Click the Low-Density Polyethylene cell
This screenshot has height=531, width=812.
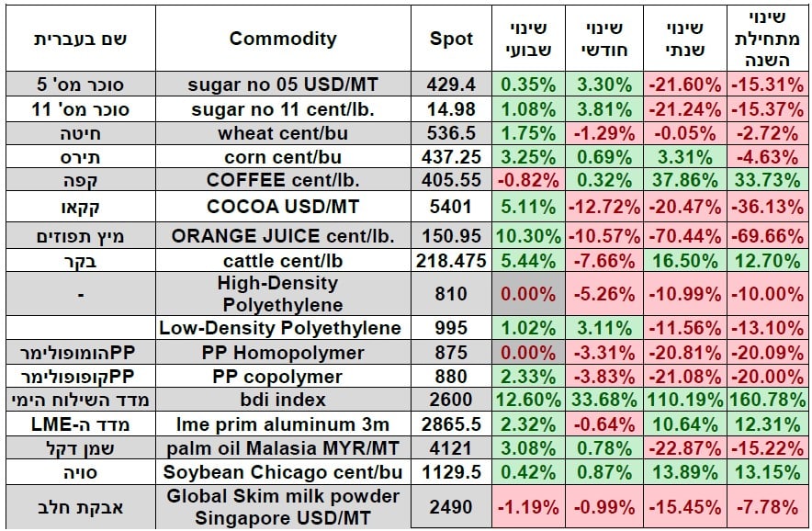(282, 328)
